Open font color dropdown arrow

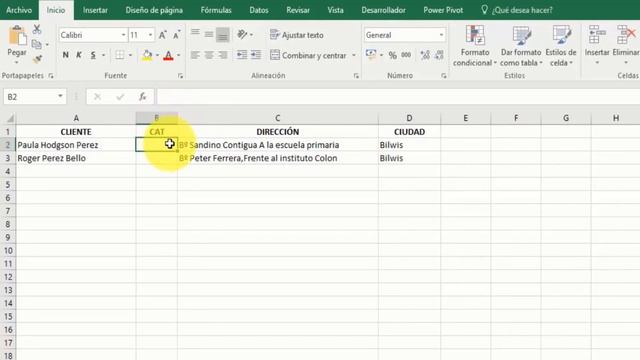coord(178,55)
